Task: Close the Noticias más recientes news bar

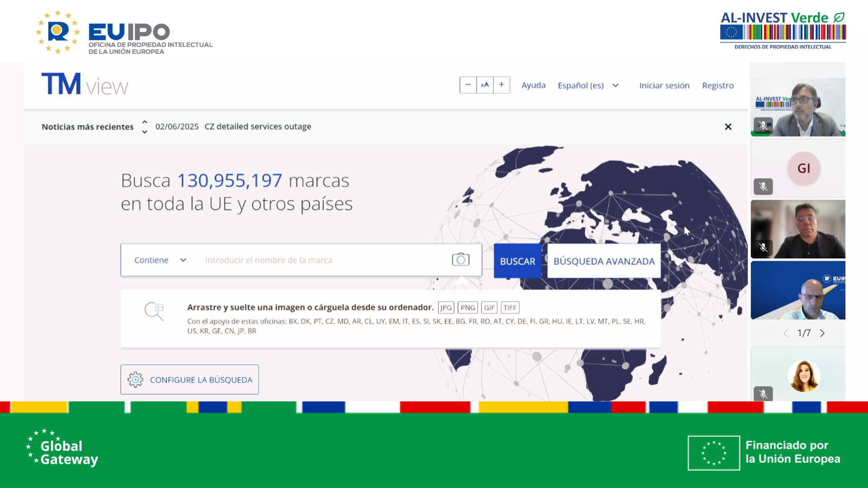Action: point(728,127)
